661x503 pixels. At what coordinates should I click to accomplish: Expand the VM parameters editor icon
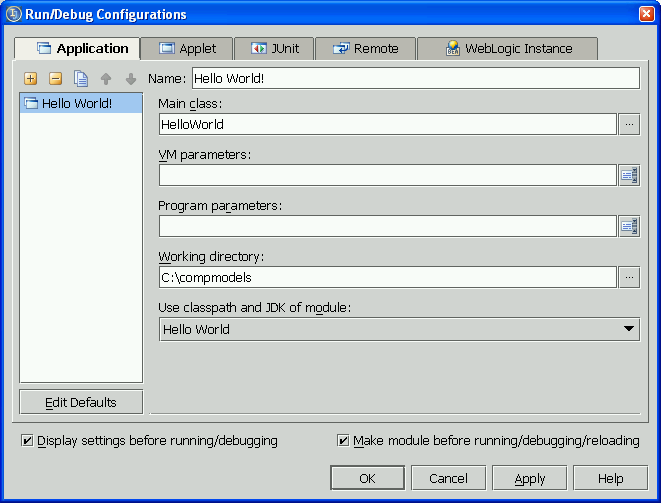tap(629, 175)
